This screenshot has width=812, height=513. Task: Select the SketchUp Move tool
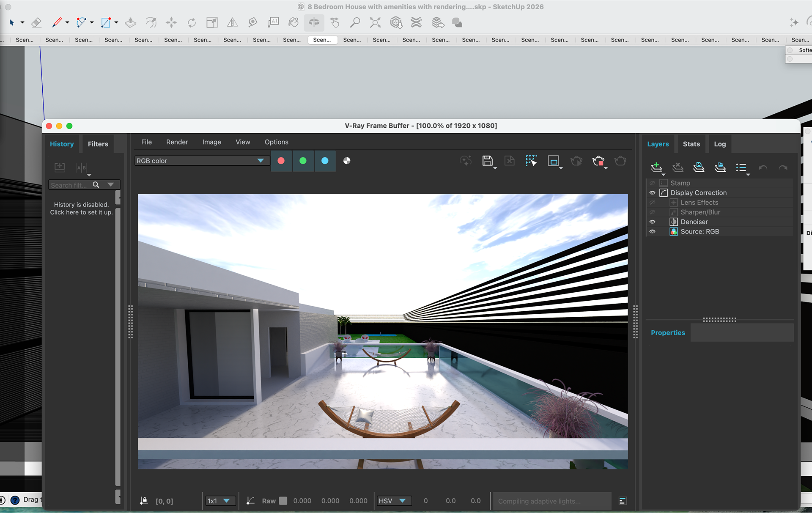tap(171, 23)
